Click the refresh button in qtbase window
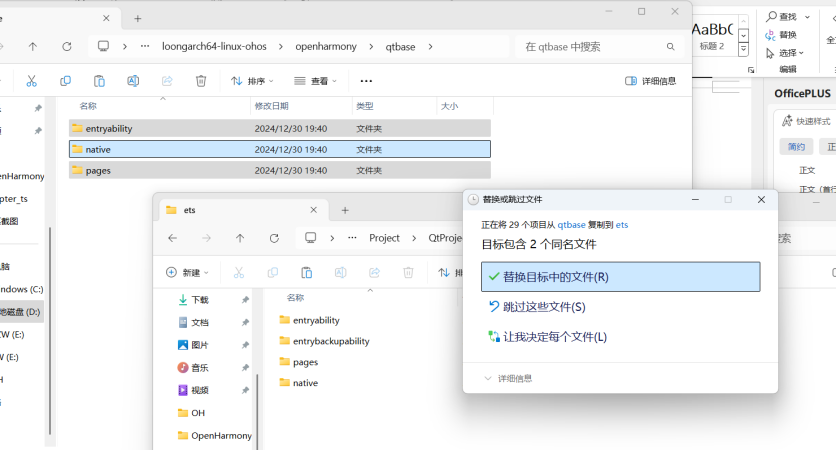Viewport: 836px width, 450px height. coord(67,46)
